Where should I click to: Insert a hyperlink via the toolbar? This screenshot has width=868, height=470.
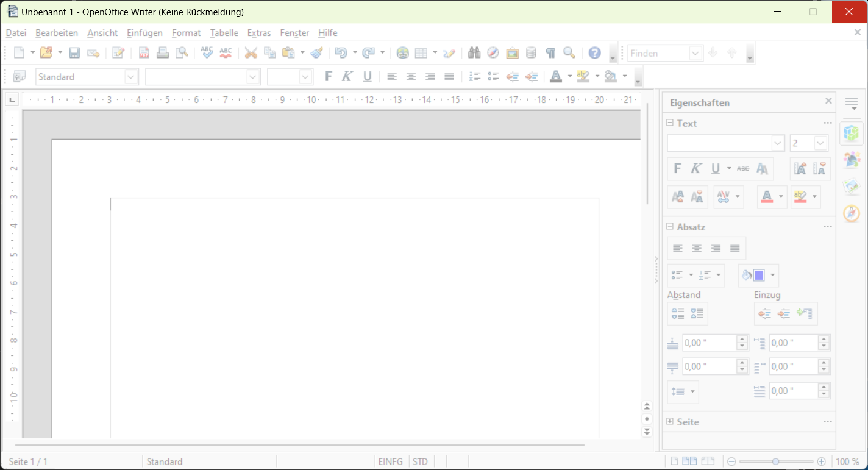point(402,52)
